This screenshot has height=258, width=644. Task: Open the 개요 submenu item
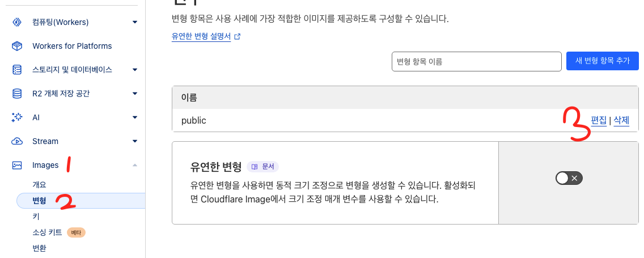(x=39, y=184)
